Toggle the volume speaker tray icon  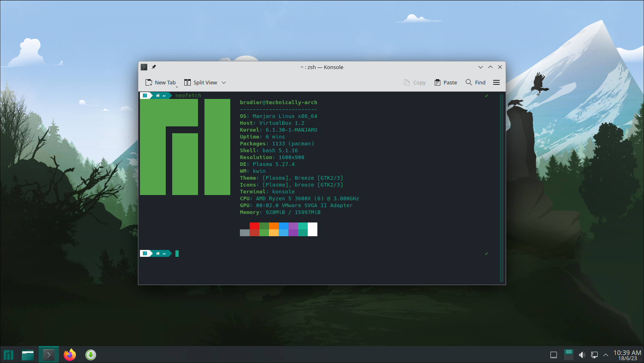[x=581, y=355]
